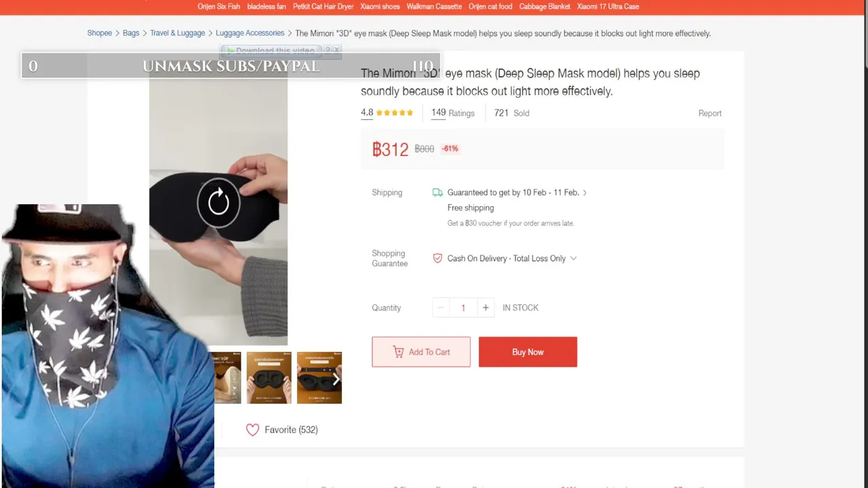Decrease quantity with the minus button
Viewport: 868px width, 488px height.
click(x=441, y=308)
